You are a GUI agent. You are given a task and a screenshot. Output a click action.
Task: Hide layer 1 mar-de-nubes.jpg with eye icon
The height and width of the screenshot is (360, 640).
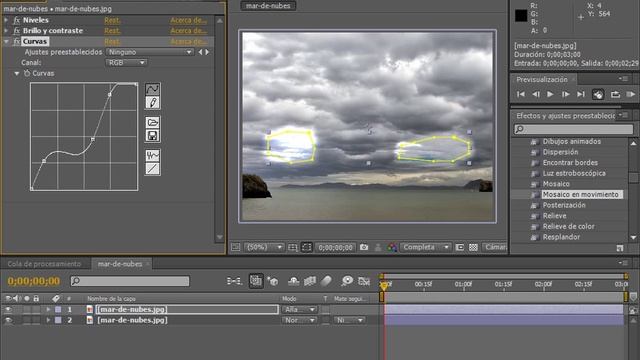click(8, 310)
